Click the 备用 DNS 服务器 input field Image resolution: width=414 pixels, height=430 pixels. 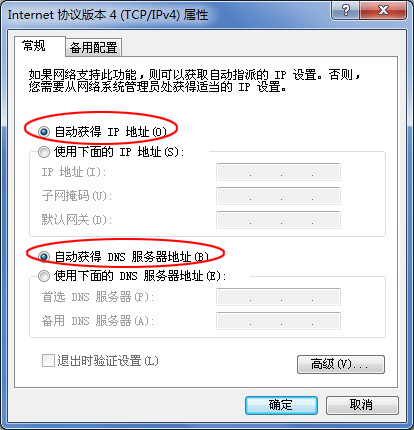[x=278, y=321]
